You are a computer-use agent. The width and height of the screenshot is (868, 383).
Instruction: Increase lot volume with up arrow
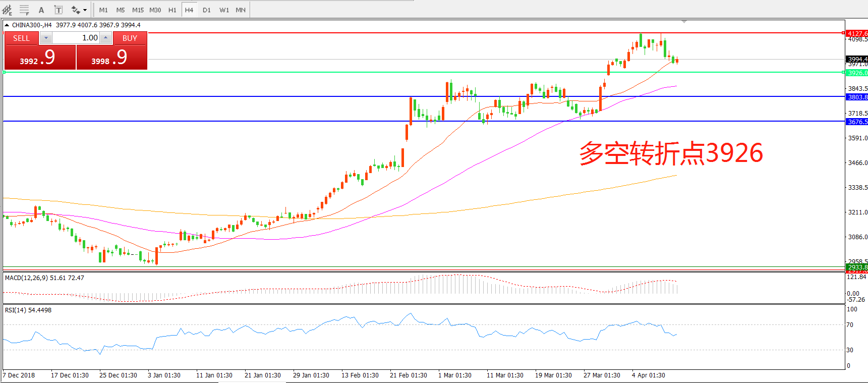(x=105, y=38)
